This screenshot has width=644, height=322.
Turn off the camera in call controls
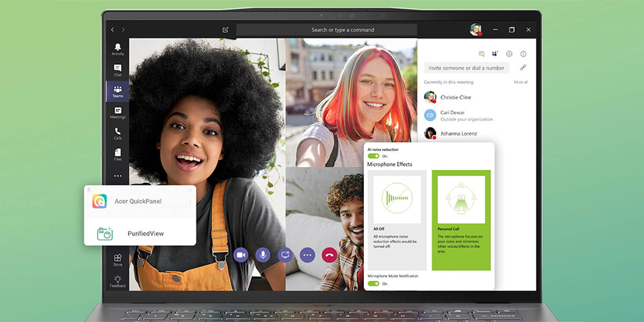coord(241,255)
